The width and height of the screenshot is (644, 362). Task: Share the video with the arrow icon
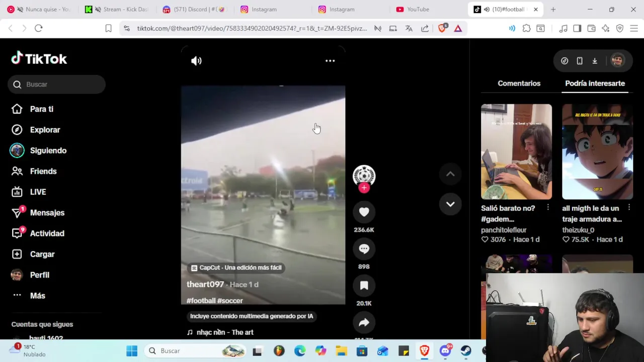pos(364,323)
